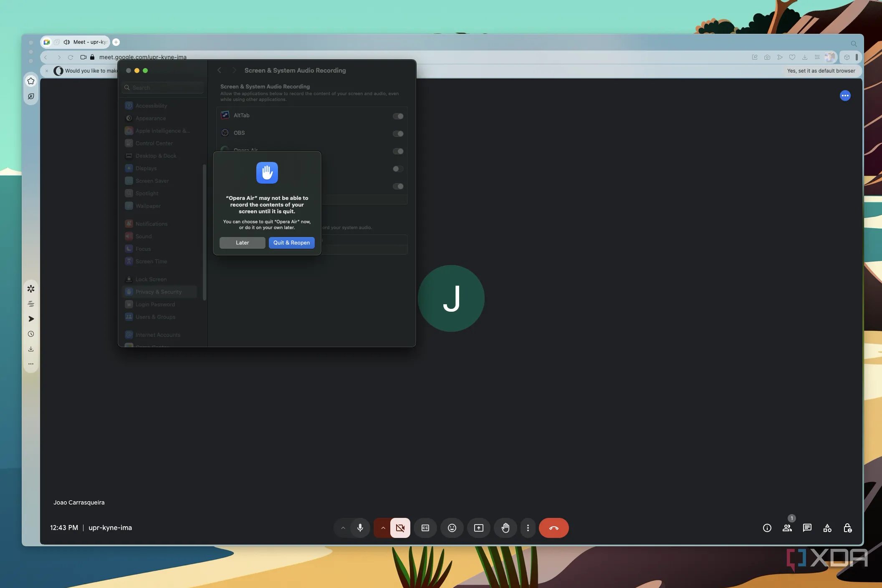This screenshot has width=882, height=588.
Task: Click the search tabs magnifier icon
Action: point(854,44)
